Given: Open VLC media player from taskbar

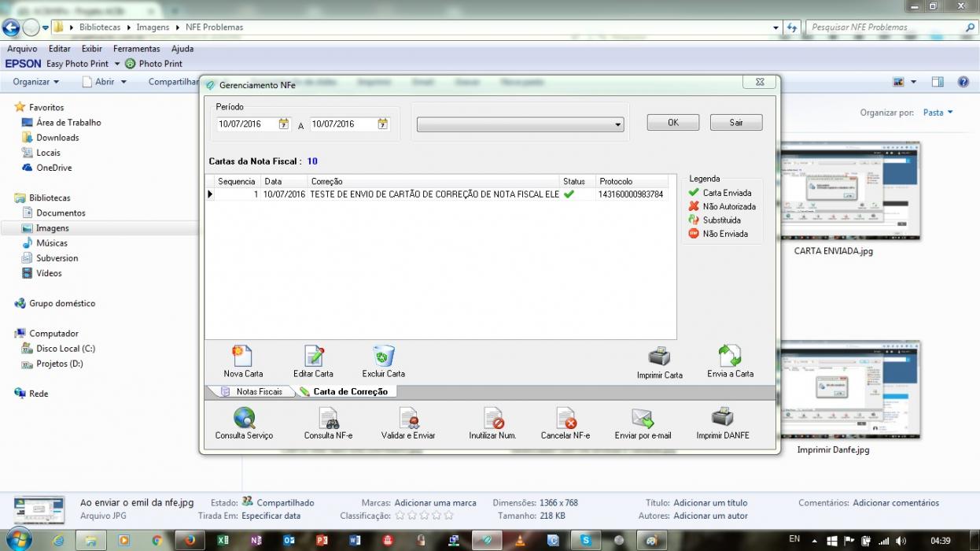Looking at the screenshot, I should click(x=519, y=540).
